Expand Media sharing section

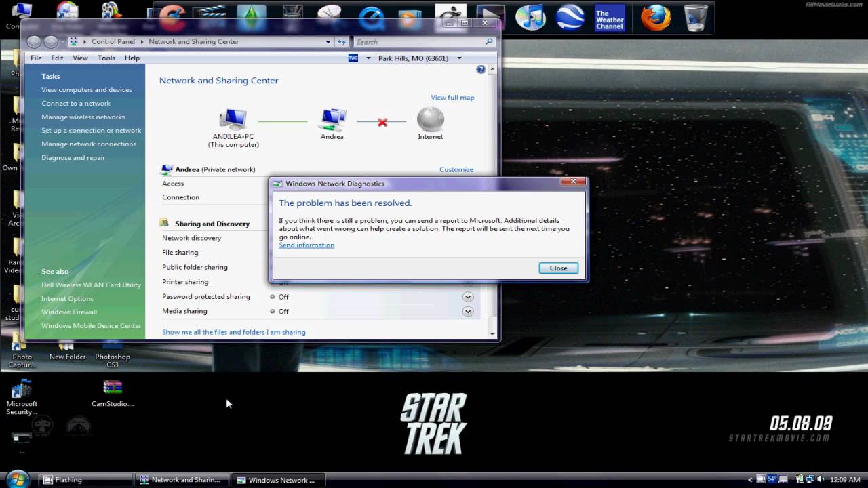[468, 311]
